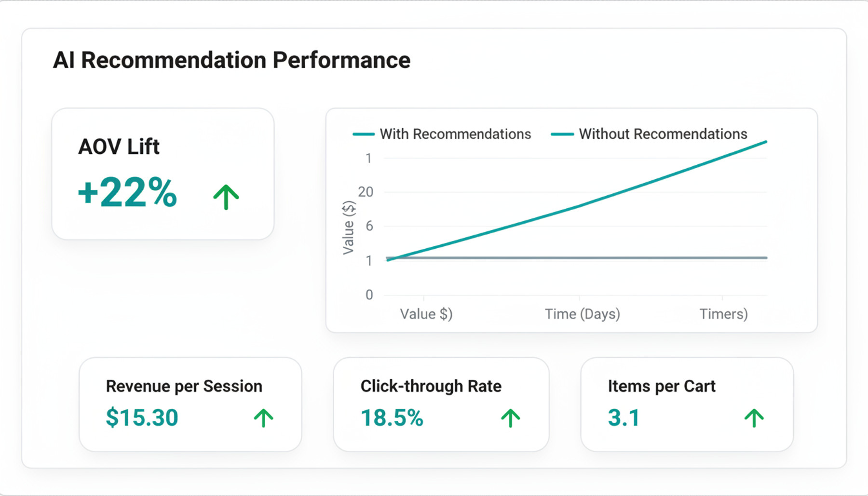
Task: Click the up arrow in Revenue per Session card
Action: coord(264,418)
